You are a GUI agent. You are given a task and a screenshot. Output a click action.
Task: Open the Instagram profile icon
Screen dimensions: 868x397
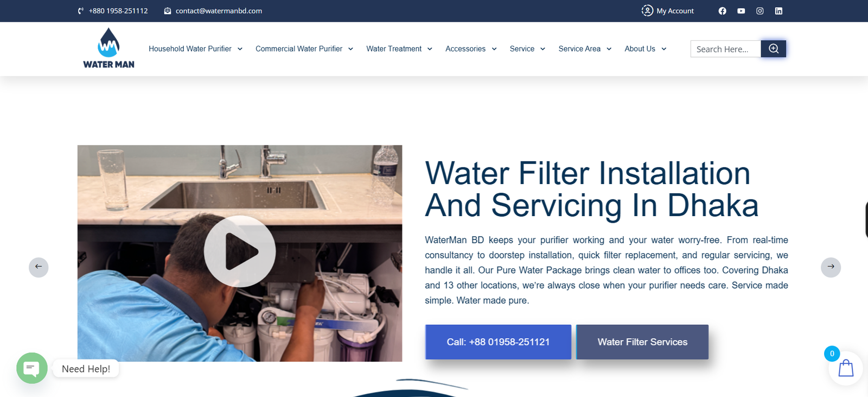coord(760,11)
